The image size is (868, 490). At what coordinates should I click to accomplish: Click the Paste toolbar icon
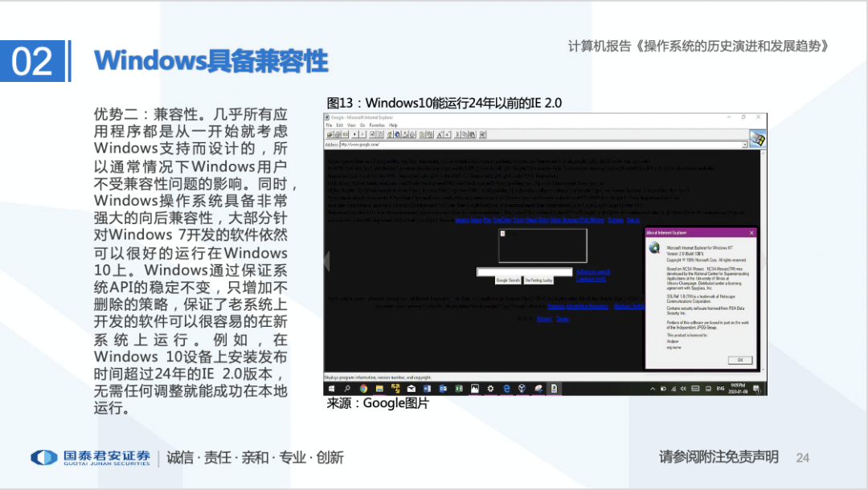point(473,134)
